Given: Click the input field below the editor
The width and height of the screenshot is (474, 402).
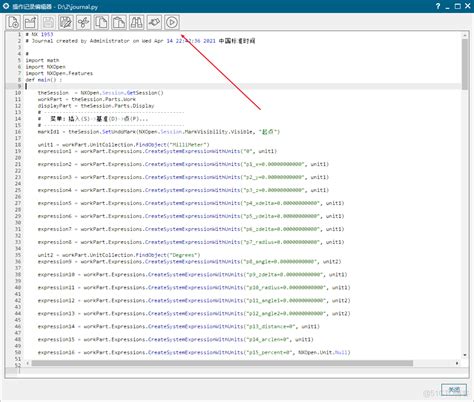Looking at the screenshot, I should click(x=236, y=371).
